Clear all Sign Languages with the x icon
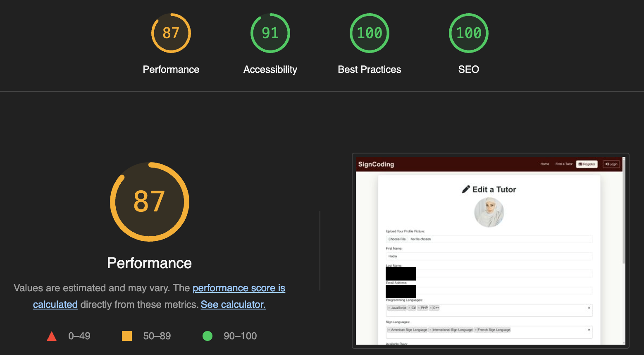The image size is (644, 355). tap(589, 330)
